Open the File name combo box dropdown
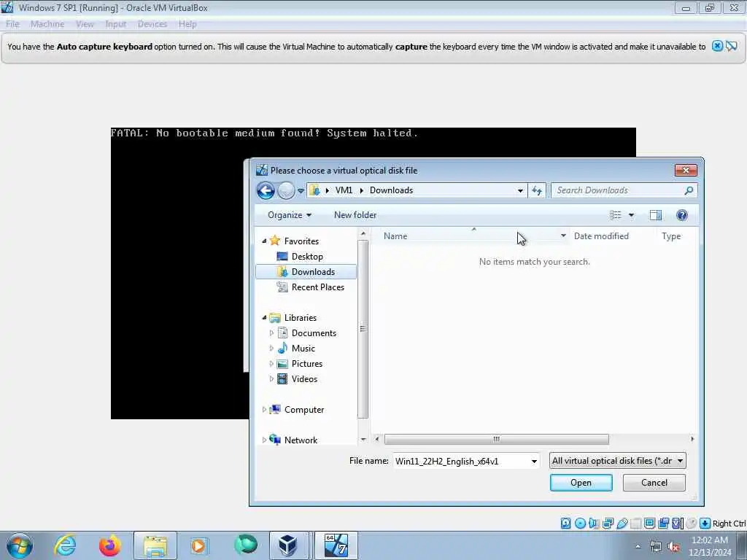 tap(534, 461)
